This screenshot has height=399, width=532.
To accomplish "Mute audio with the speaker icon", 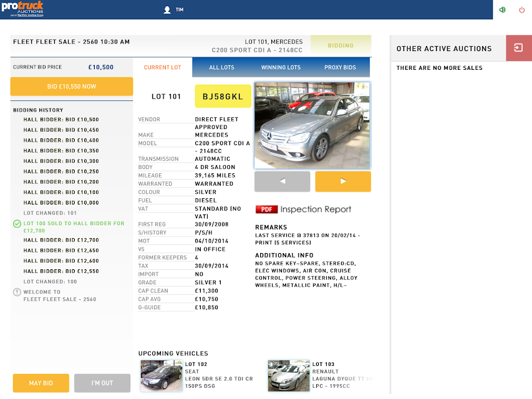I will point(503,10).
